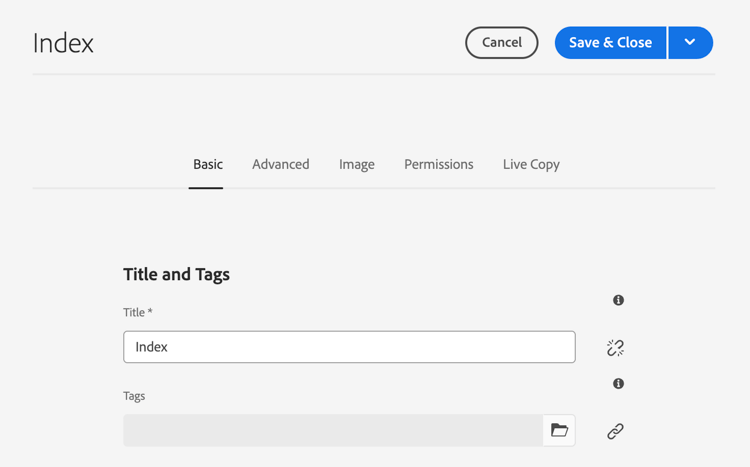Click into the Tags input field
This screenshot has height=467, width=750.
(x=332, y=431)
